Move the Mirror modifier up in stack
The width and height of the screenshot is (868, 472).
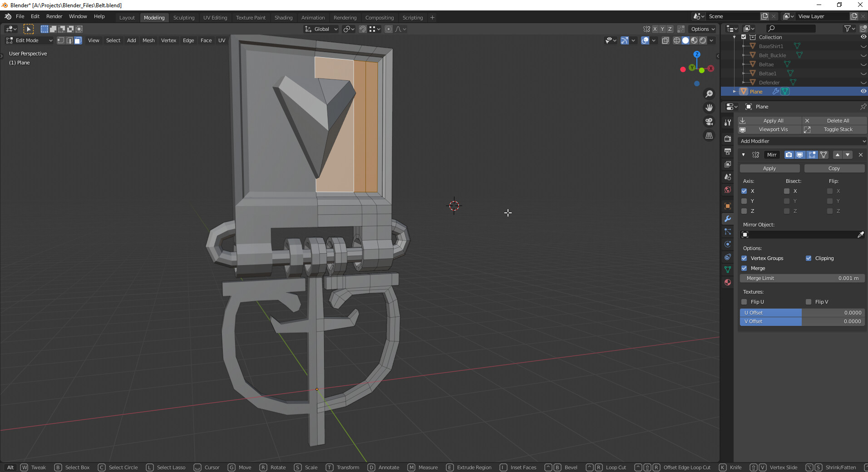tap(838, 155)
